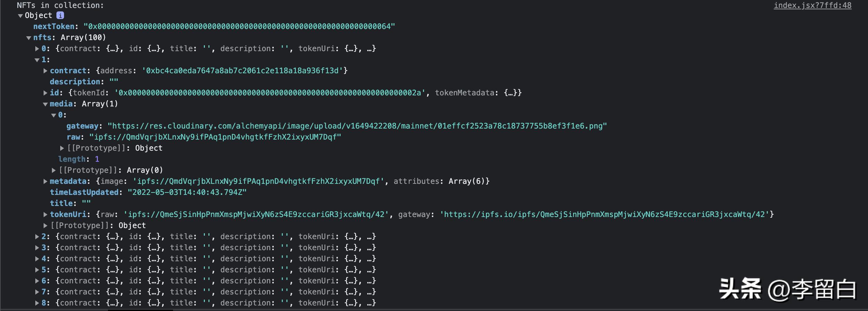Collapse media item 0
868x311 pixels.
coord(54,115)
